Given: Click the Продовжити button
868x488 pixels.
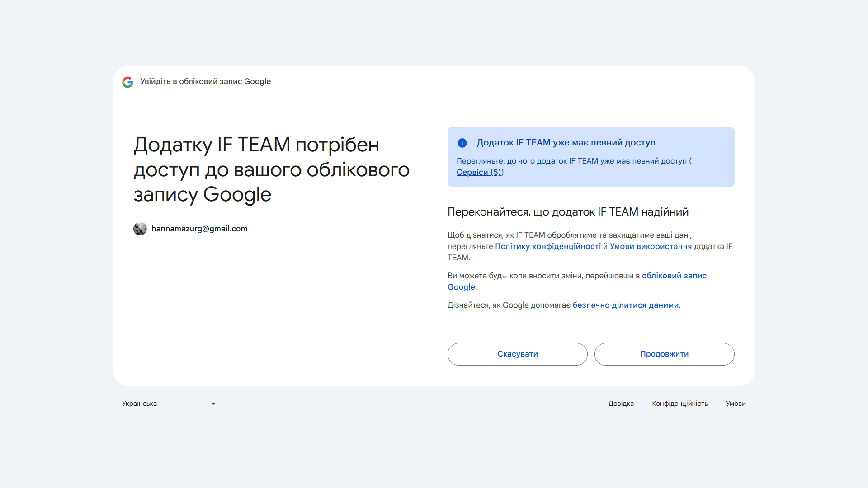Looking at the screenshot, I should pos(664,354).
